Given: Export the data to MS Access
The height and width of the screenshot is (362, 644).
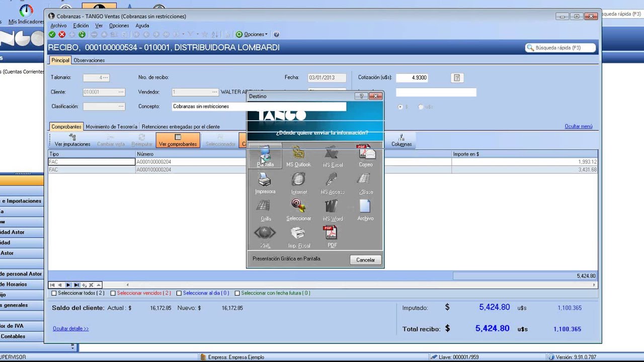Looking at the screenshot, I should coord(333,184).
